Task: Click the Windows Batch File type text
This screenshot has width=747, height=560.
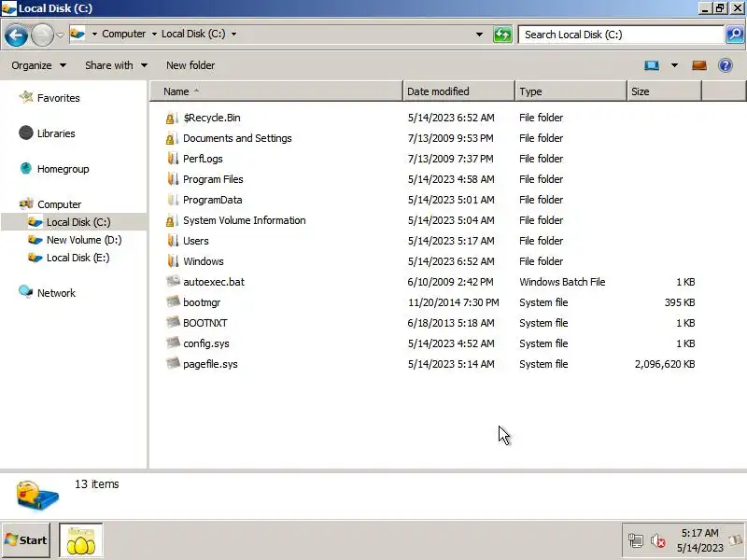Action: (562, 282)
